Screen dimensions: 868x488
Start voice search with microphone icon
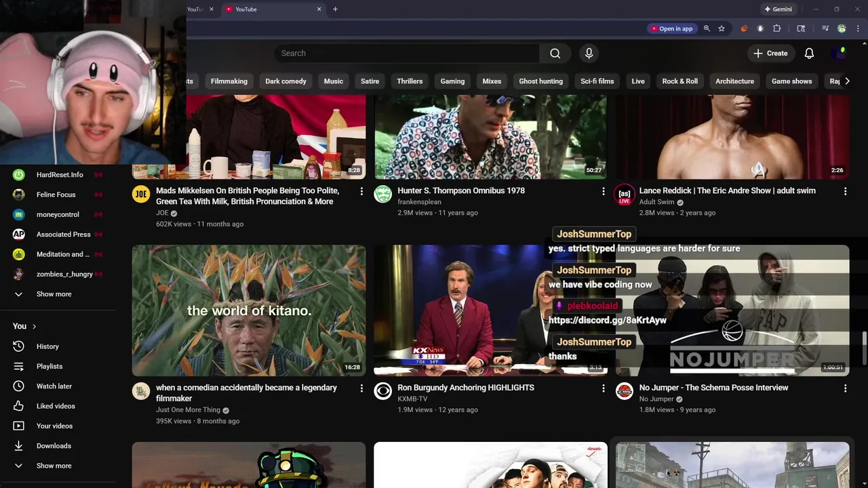589,54
